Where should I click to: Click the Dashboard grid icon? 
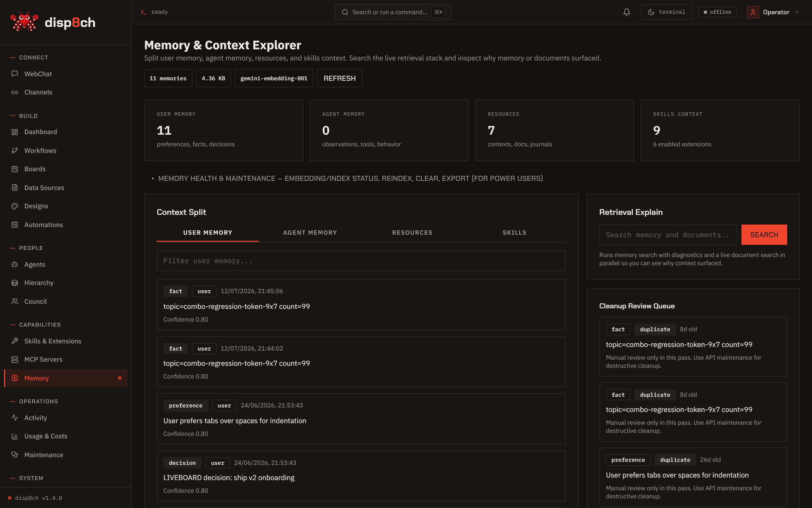tap(15, 132)
